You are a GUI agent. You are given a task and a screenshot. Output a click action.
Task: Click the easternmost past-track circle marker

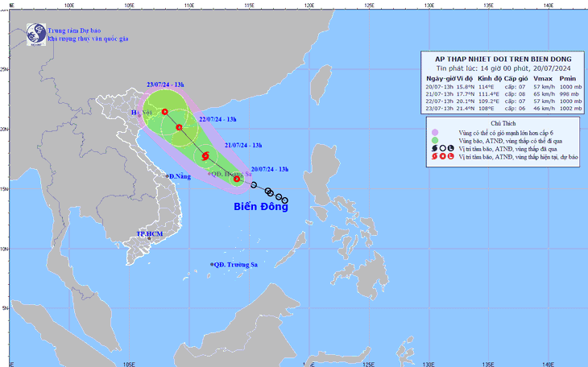click(x=285, y=200)
